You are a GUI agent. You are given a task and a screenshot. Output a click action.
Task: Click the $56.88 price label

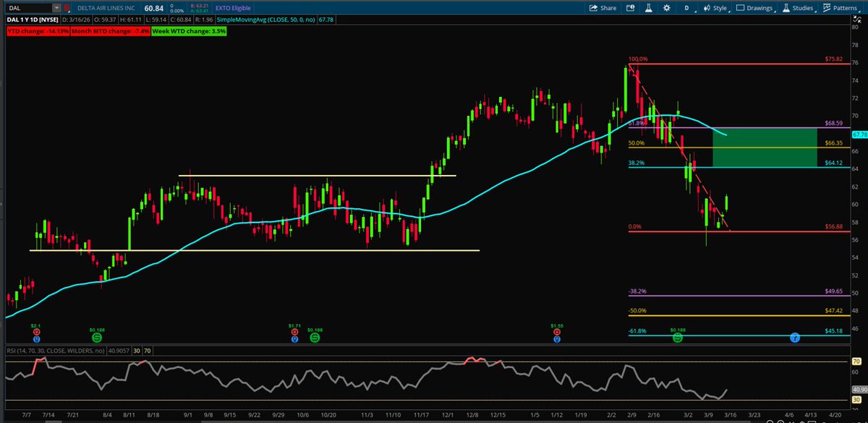[835, 227]
